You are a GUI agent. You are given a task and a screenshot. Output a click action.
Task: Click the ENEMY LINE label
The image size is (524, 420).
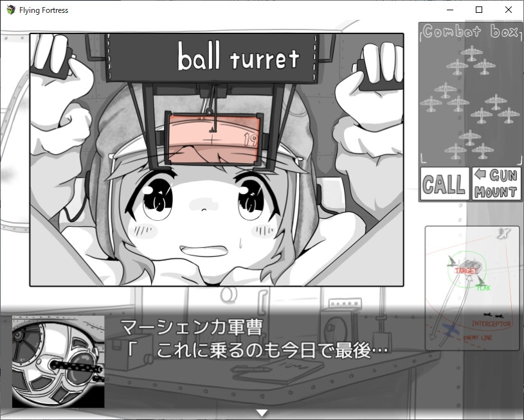(477, 338)
